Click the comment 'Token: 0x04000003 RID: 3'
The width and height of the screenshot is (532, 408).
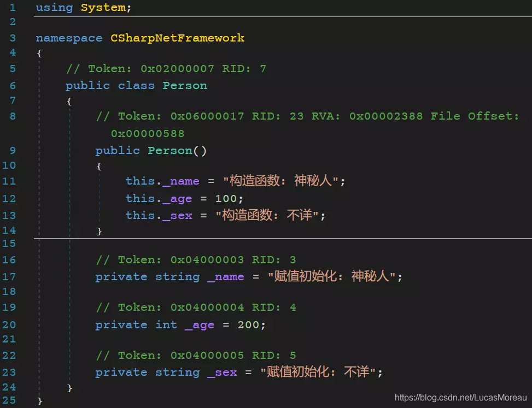pos(196,260)
